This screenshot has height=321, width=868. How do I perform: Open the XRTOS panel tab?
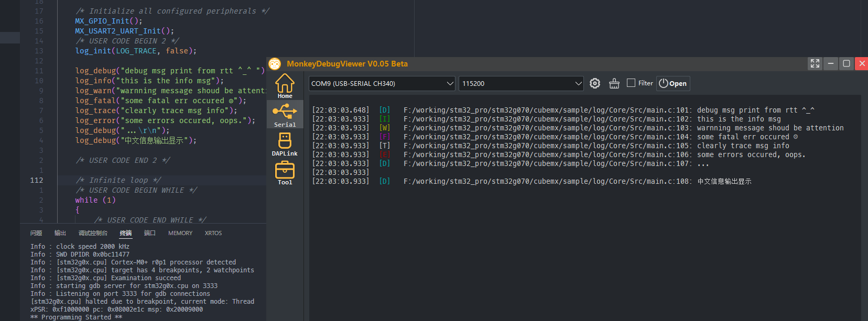[x=213, y=233]
